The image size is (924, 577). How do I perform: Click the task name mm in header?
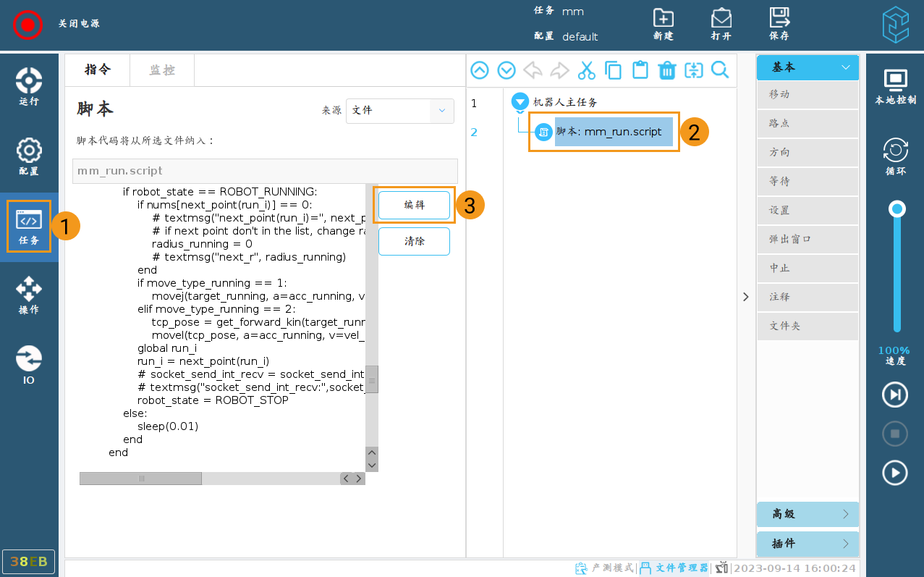573,12
